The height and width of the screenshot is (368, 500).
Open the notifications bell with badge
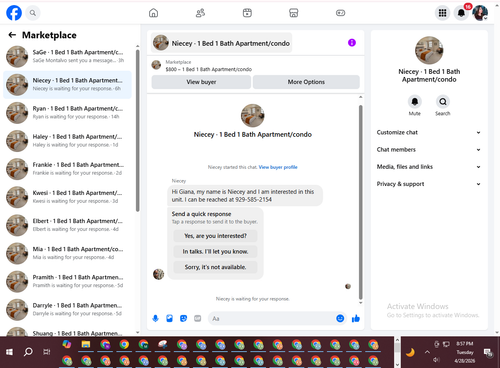click(461, 13)
